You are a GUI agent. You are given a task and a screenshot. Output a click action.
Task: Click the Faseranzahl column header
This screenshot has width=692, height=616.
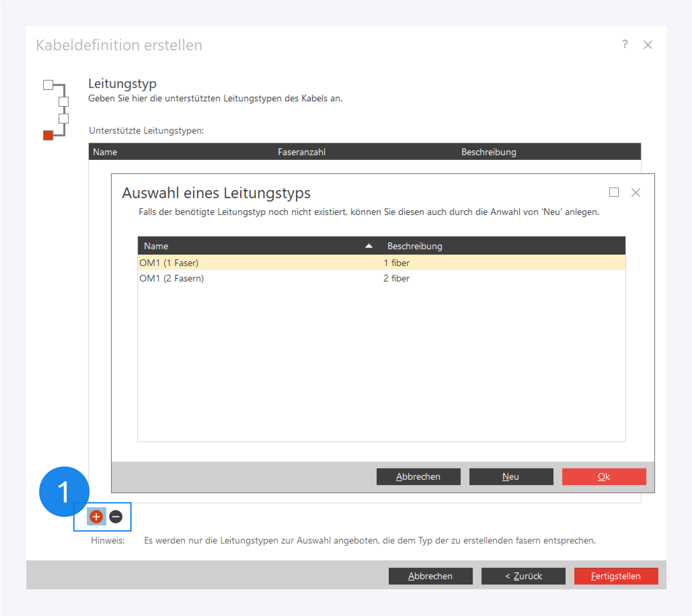[302, 152]
